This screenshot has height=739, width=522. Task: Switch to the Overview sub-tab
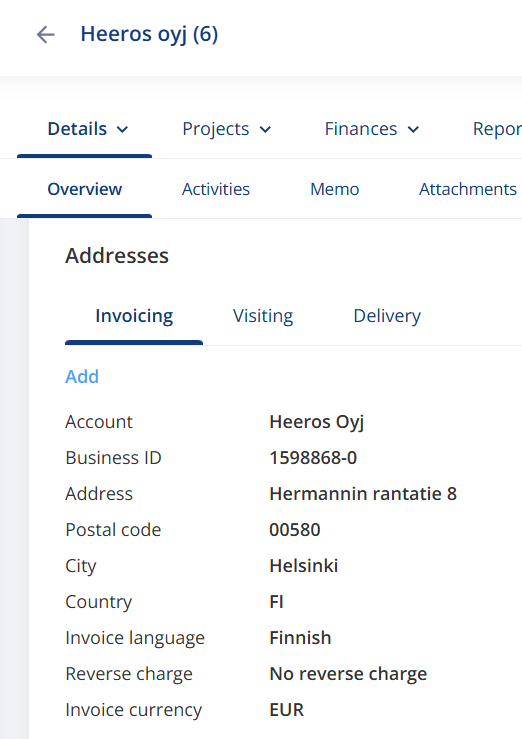click(x=84, y=189)
